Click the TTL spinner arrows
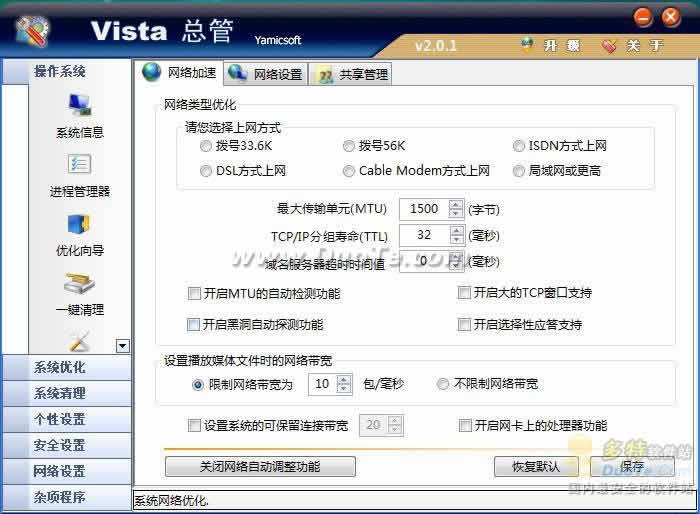700x514 pixels. coord(457,235)
